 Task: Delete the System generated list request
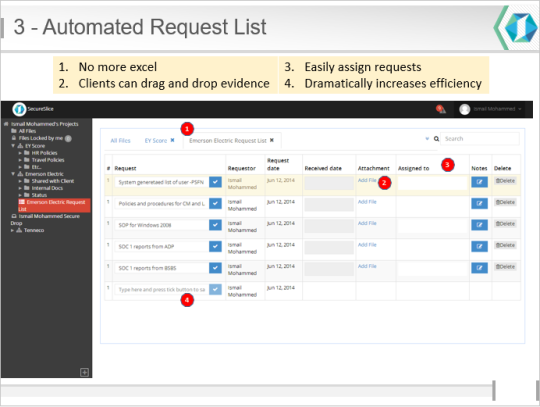pyautogui.click(x=505, y=181)
